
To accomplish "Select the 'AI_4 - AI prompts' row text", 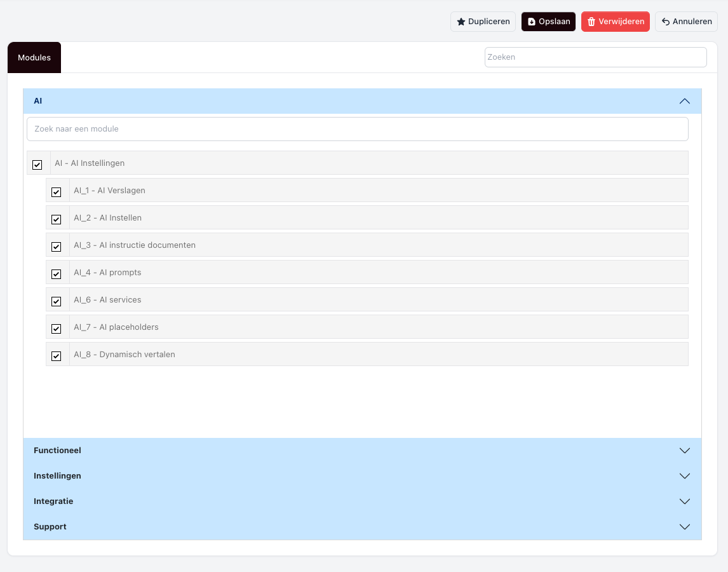I will pyautogui.click(x=107, y=273).
